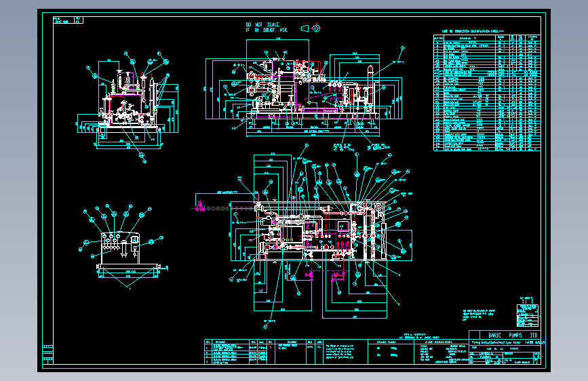Click the "IF IN DOUBT ASK." note line
The width and height of the screenshot is (588, 381).
(267, 30)
